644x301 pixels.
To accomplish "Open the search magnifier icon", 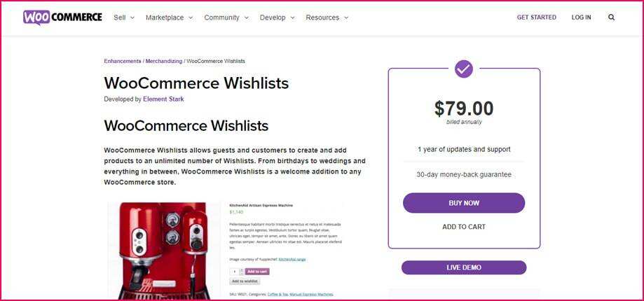I will (611, 17).
